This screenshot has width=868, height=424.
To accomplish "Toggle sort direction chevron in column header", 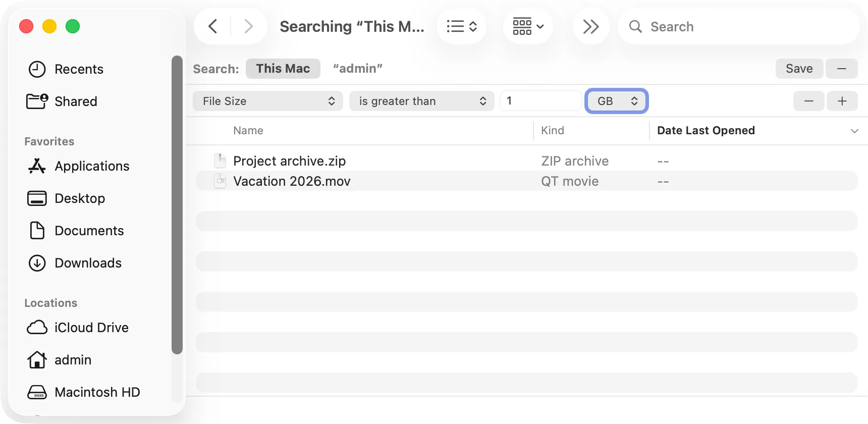I will [854, 131].
